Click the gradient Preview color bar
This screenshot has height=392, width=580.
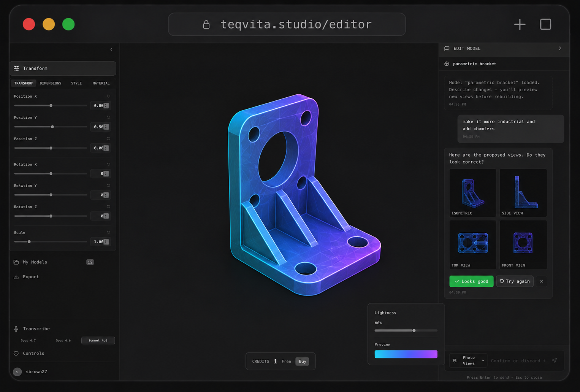click(x=406, y=354)
